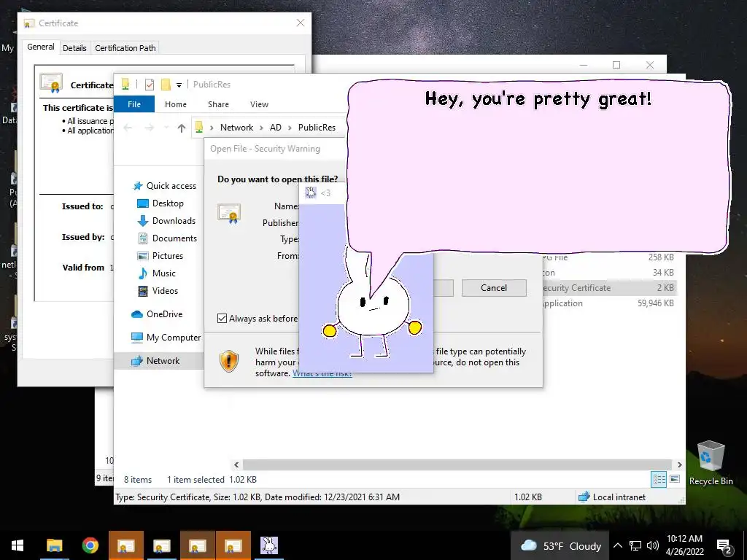Open the notification center icon
The width and height of the screenshot is (747, 560).
tap(724, 547)
